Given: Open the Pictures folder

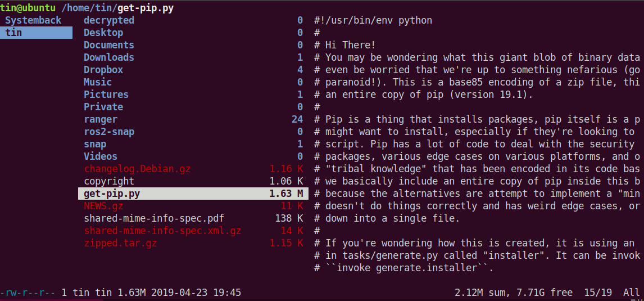Looking at the screenshot, I should pyautogui.click(x=193, y=95).
